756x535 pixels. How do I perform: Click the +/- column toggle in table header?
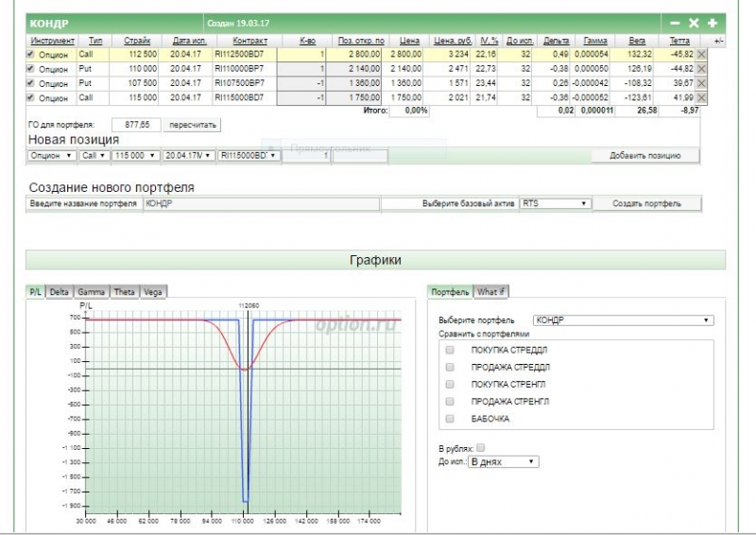(x=718, y=42)
